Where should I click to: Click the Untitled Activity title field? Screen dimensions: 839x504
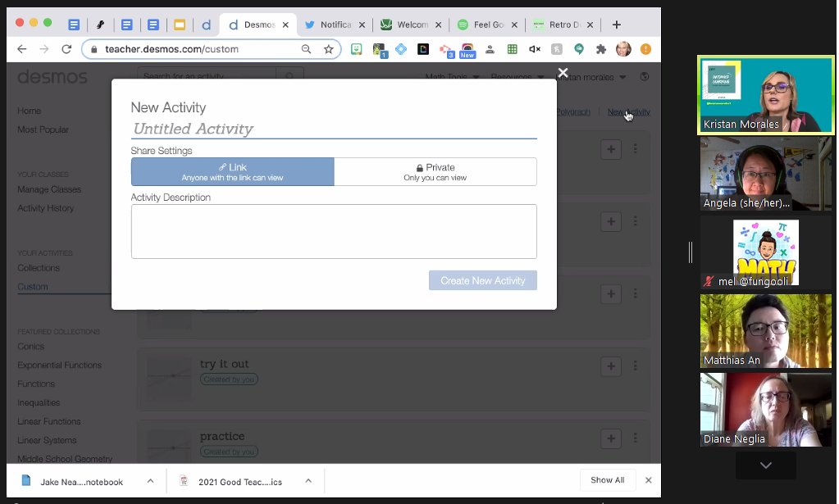[334, 129]
